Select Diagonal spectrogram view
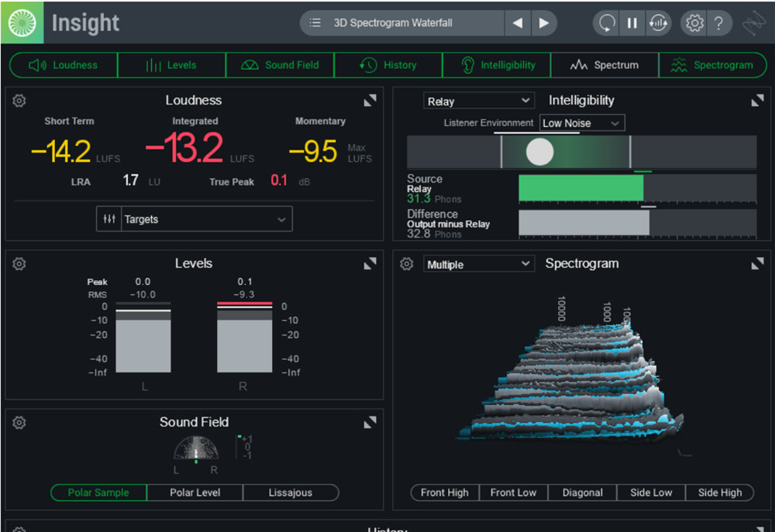The image size is (775, 532). point(582,493)
